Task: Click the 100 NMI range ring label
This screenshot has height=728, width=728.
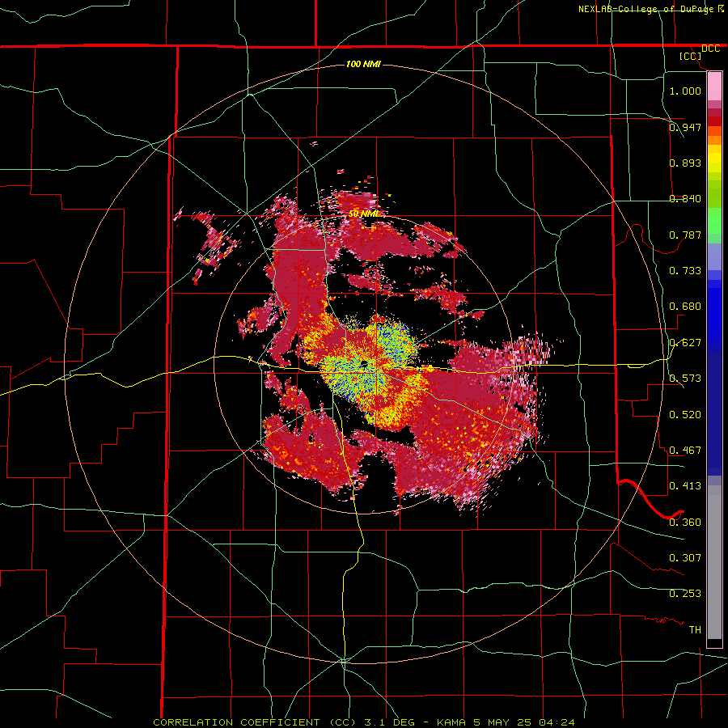Action: pyautogui.click(x=363, y=64)
